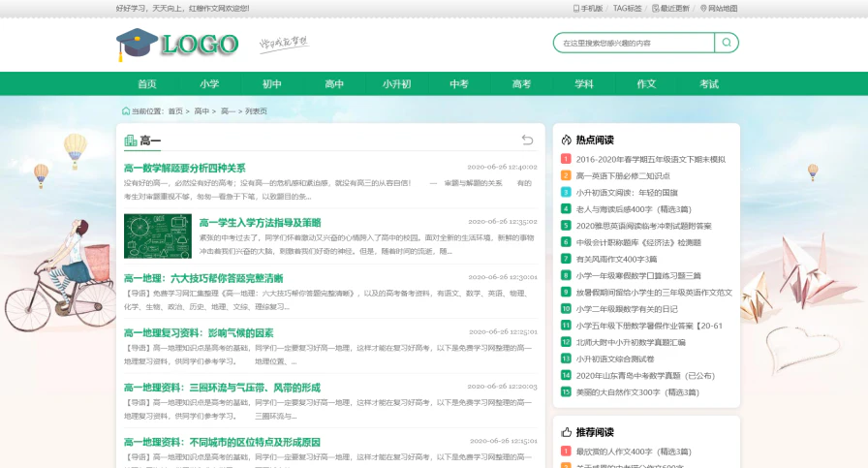Click the TAG标签 link in top bar
This screenshot has width=868, height=468.
pos(627,9)
